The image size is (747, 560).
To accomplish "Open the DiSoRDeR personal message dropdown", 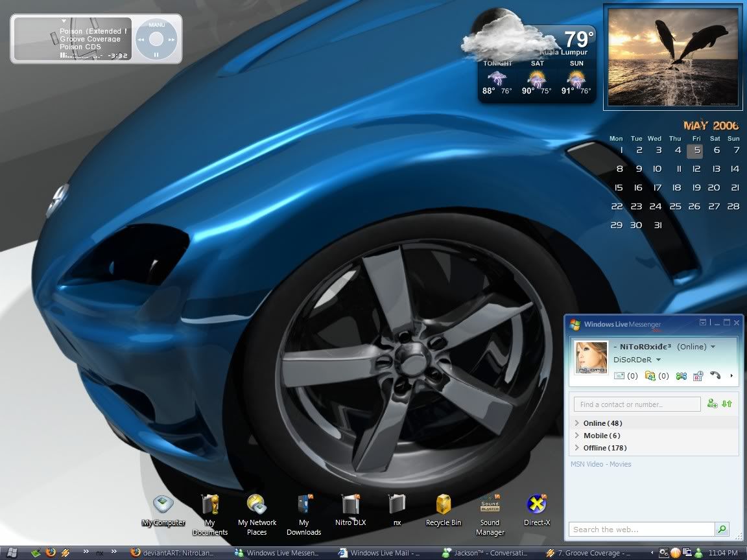I will click(x=658, y=360).
